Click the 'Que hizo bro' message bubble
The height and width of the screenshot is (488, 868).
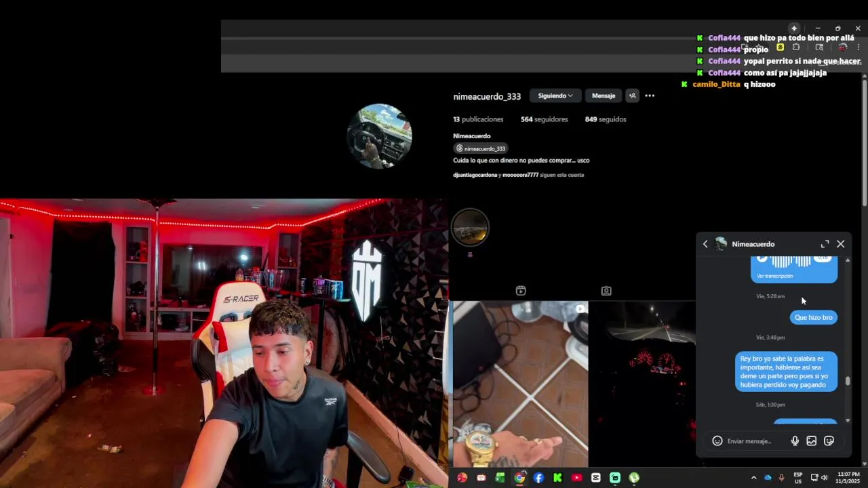coord(813,317)
